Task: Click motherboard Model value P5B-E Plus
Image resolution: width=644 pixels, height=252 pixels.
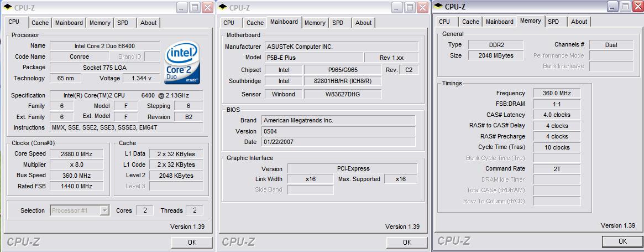Action: click(314, 57)
